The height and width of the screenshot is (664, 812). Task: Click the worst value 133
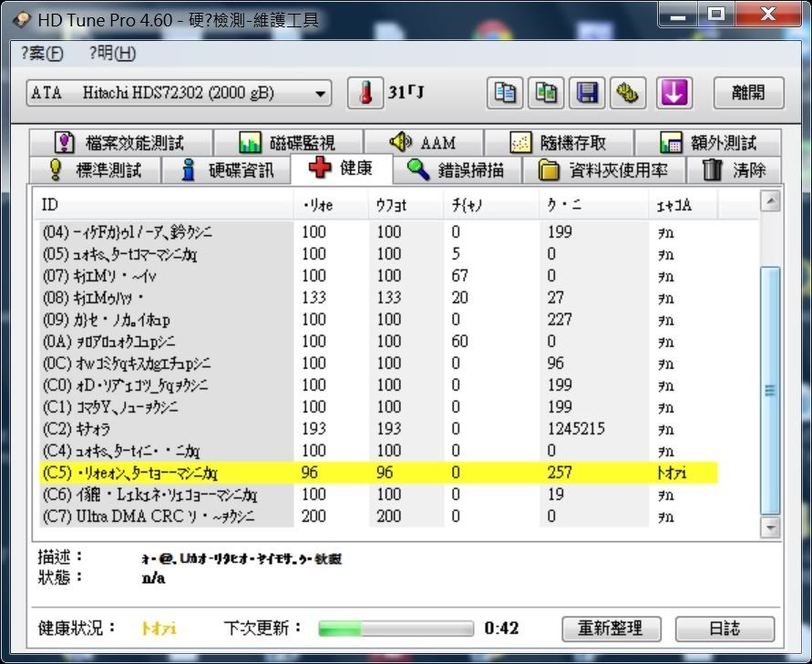389,298
